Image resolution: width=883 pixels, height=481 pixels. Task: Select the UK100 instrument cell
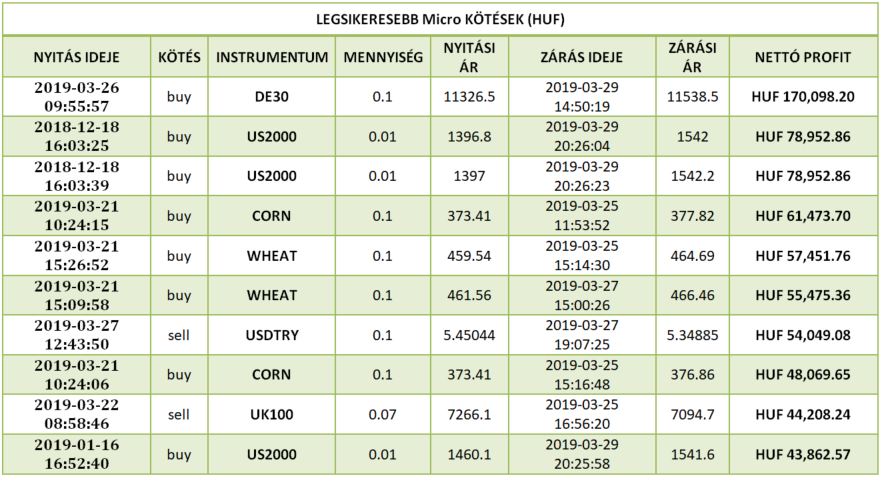271,415
